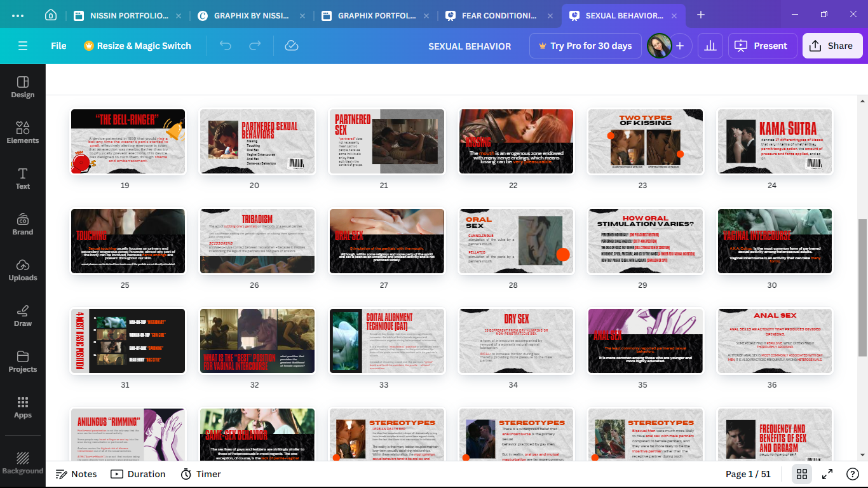Start the Timer tool
Viewport: 868px width, 488px height.
coord(201,474)
